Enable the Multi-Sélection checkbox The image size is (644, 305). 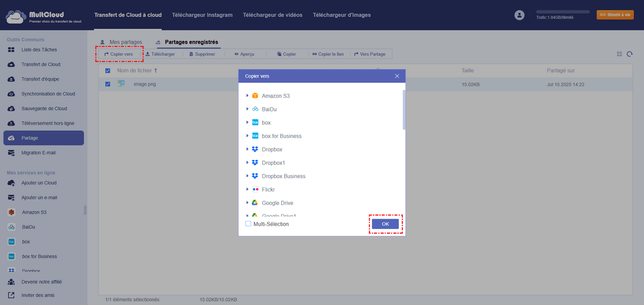[248, 224]
